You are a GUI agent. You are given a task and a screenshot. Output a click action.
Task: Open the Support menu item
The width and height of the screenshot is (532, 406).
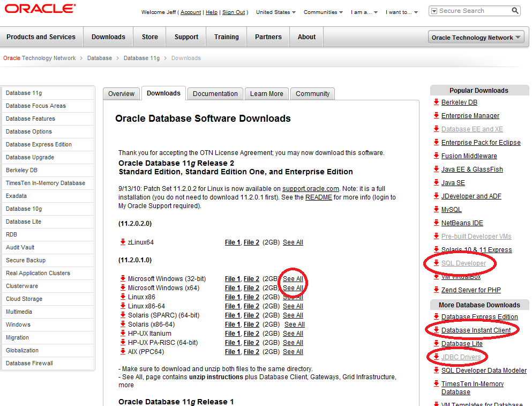pyautogui.click(x=186, y=36)
